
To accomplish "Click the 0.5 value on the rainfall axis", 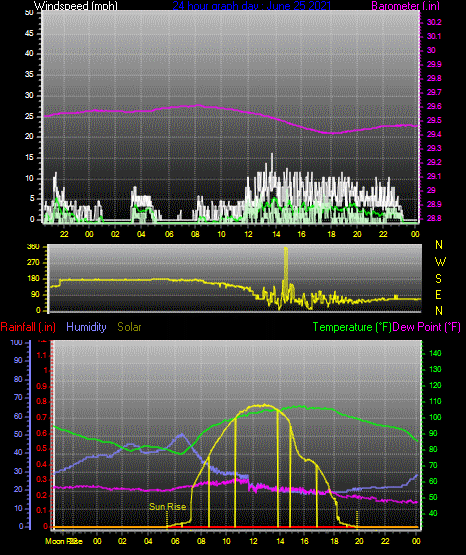I will (42, 448).
